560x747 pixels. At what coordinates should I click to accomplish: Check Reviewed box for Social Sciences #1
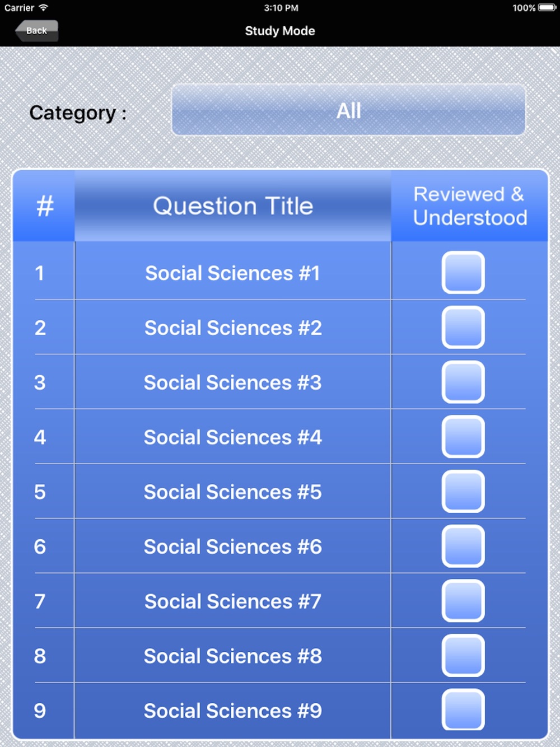tap(463, 273)
